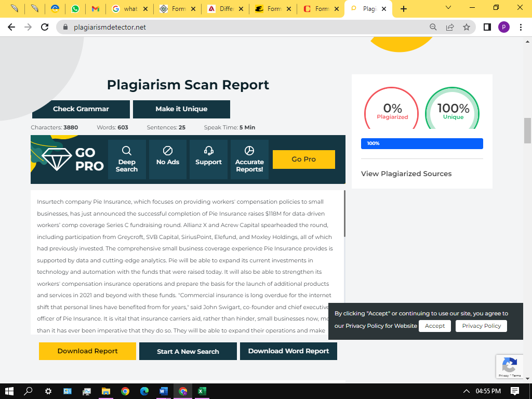Click the share page icon in address bar
The height and width of the screenshot is (399, 532).
(450, 27)
